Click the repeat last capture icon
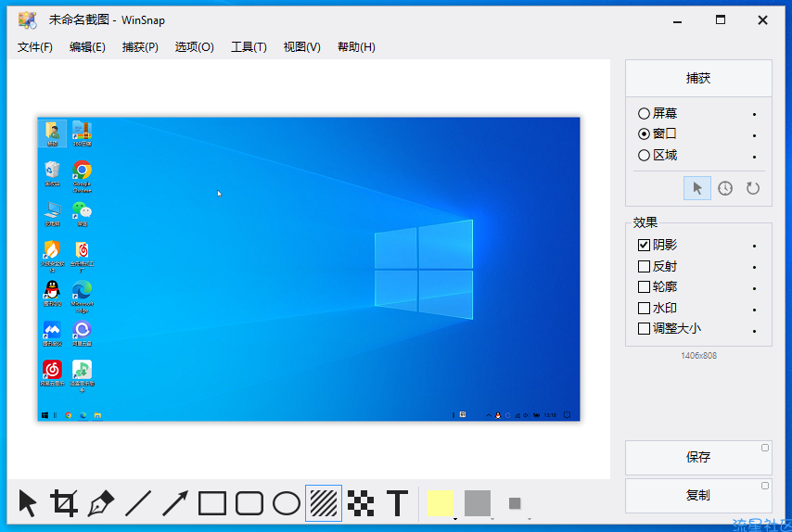Viewport: 792px width, 532px height. pos(753,188)
